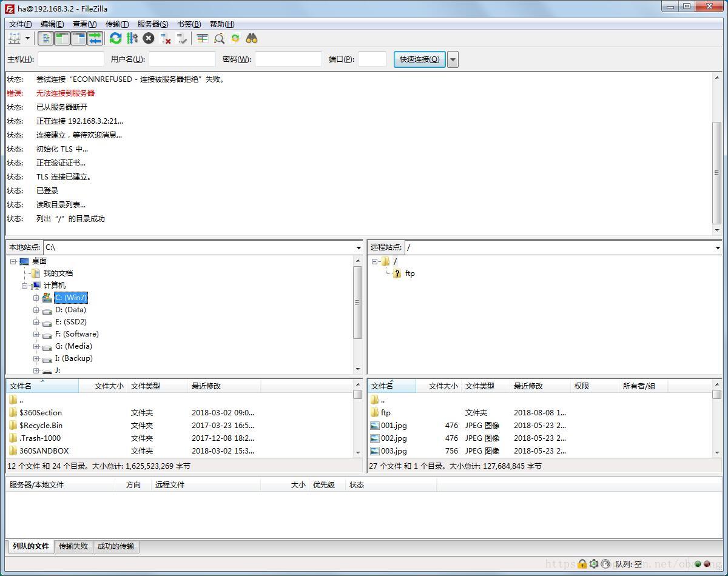Screen dimensions: 728x576
Task: Expand the C: (Win7) drive node
Action: pyautogui.click(x=36, y=298)
